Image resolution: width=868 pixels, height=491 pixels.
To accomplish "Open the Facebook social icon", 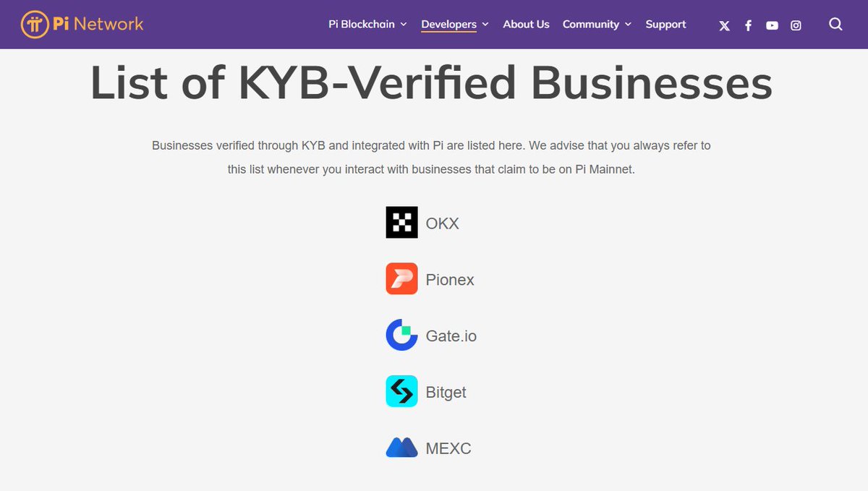I will point(748,25).
